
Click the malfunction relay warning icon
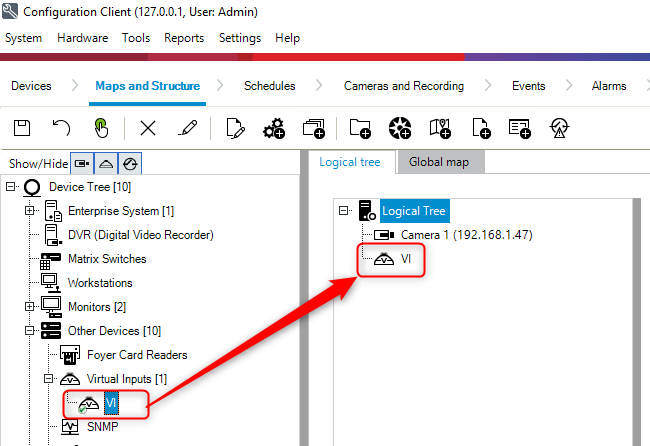point(559,128)
